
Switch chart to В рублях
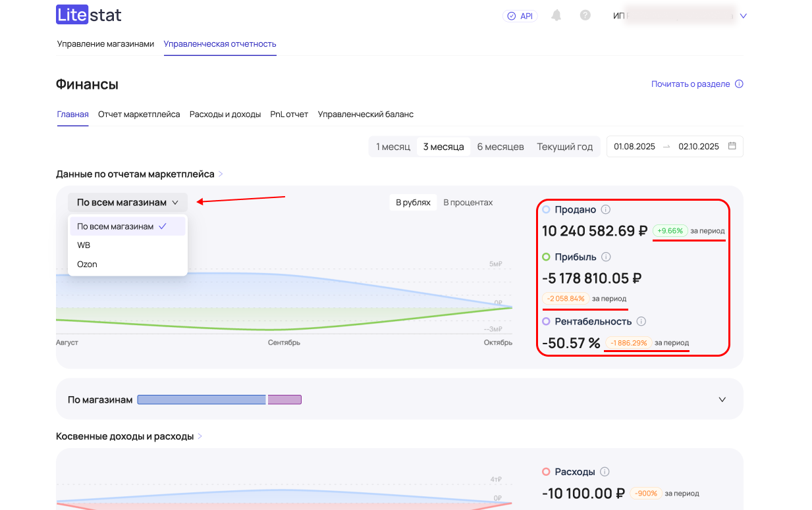[413, 203]
